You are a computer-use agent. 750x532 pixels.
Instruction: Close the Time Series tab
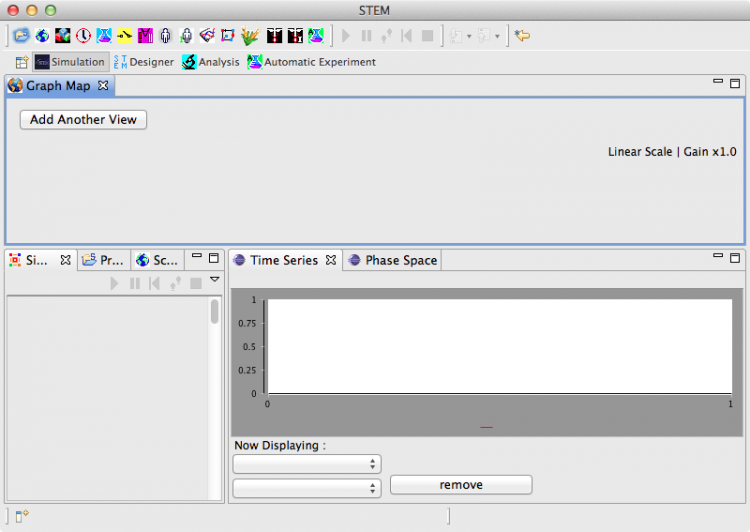tap(331, 260)
